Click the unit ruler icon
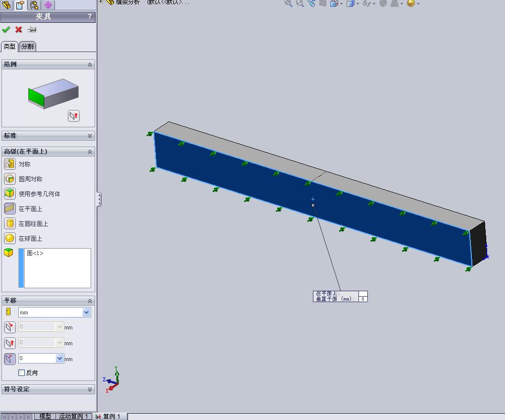This screenshot has width=505, height=420. pos(8,312)
